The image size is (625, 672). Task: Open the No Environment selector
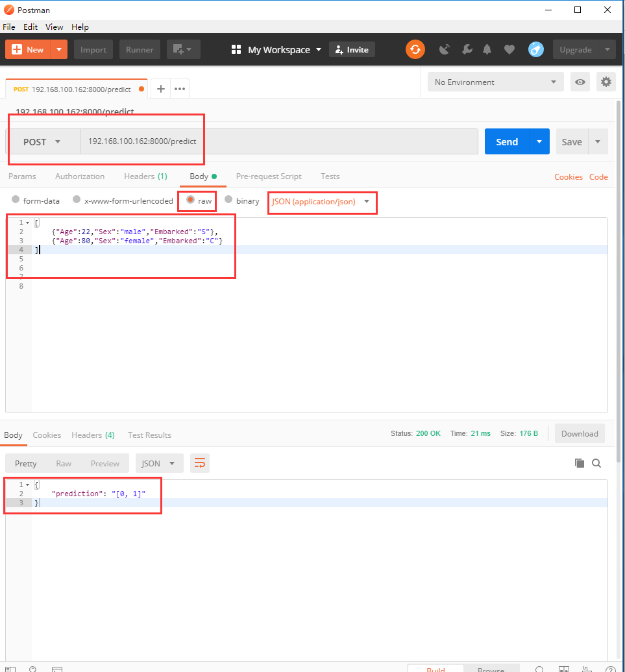point(496,82)
